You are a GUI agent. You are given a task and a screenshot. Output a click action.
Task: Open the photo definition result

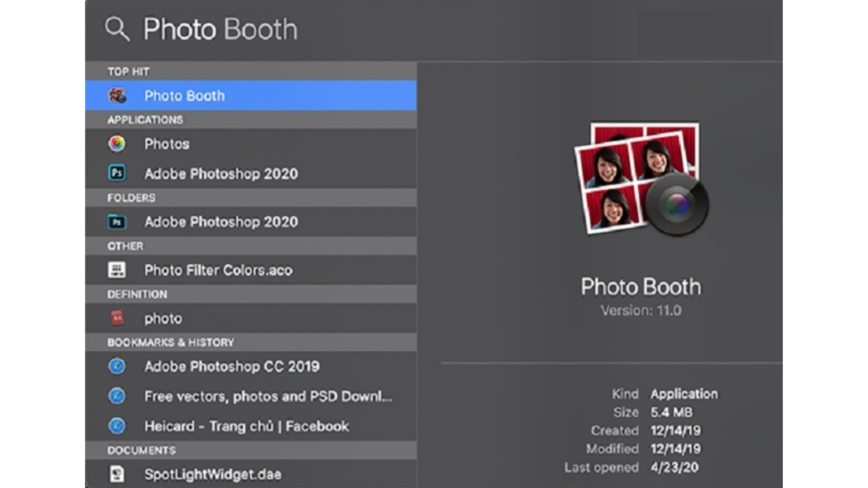pos(251,319)
